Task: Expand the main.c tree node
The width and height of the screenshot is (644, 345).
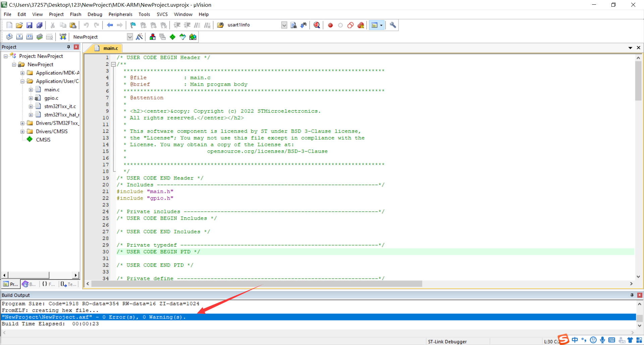Action: point(31,90)
